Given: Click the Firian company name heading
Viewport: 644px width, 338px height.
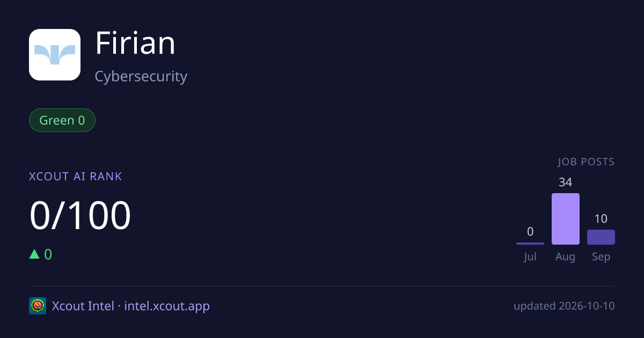Looking at the screenshot, I should coord(135,43).
